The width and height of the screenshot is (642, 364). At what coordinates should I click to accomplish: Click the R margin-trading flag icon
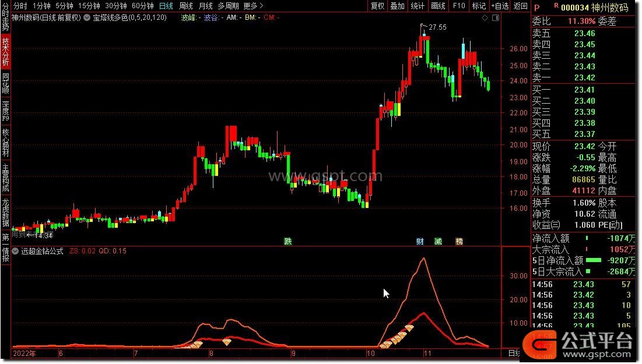tap(556, 5)
